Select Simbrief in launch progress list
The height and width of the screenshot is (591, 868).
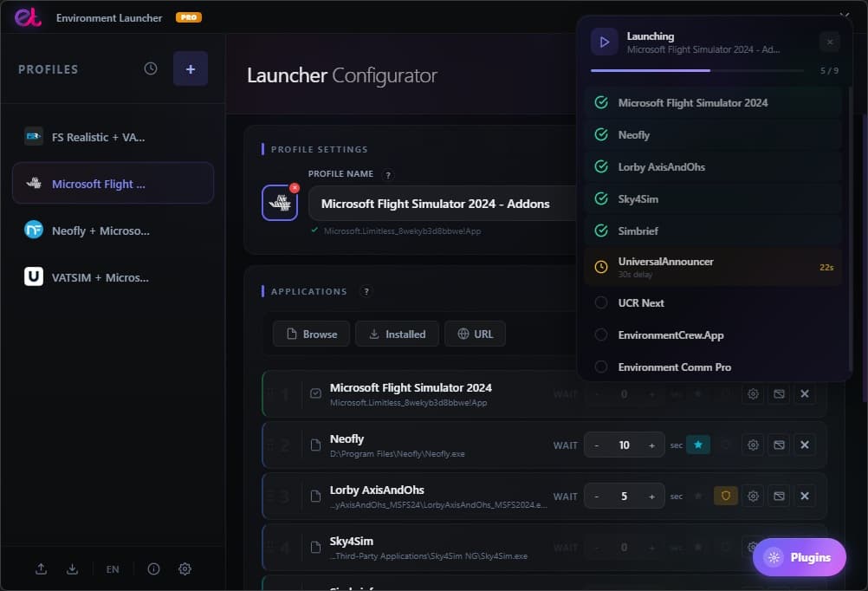(x=713, y=231)
